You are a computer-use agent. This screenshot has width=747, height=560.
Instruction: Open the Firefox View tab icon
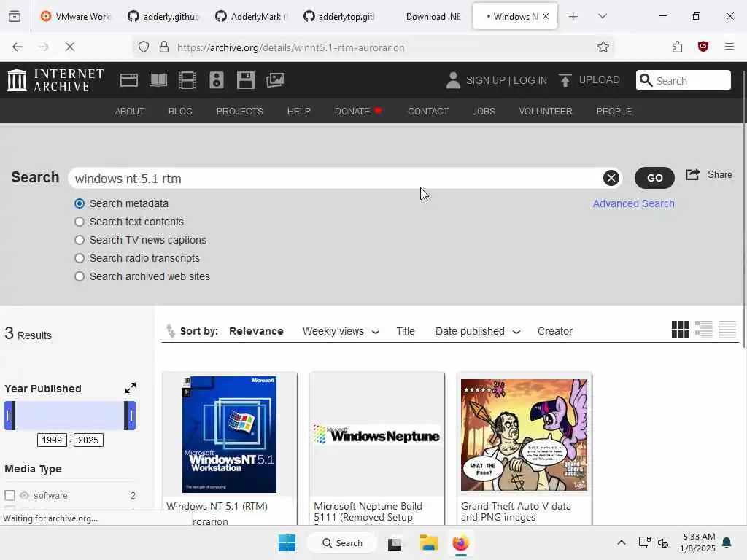coord(15,17)
